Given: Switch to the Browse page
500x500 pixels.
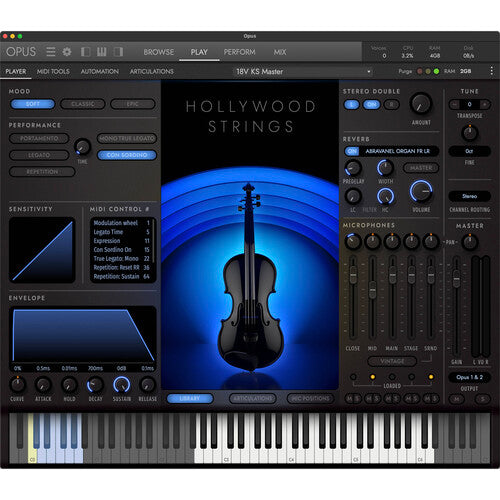Looking at the screenshot, I should pyautogui.click(x=159, y=52).
